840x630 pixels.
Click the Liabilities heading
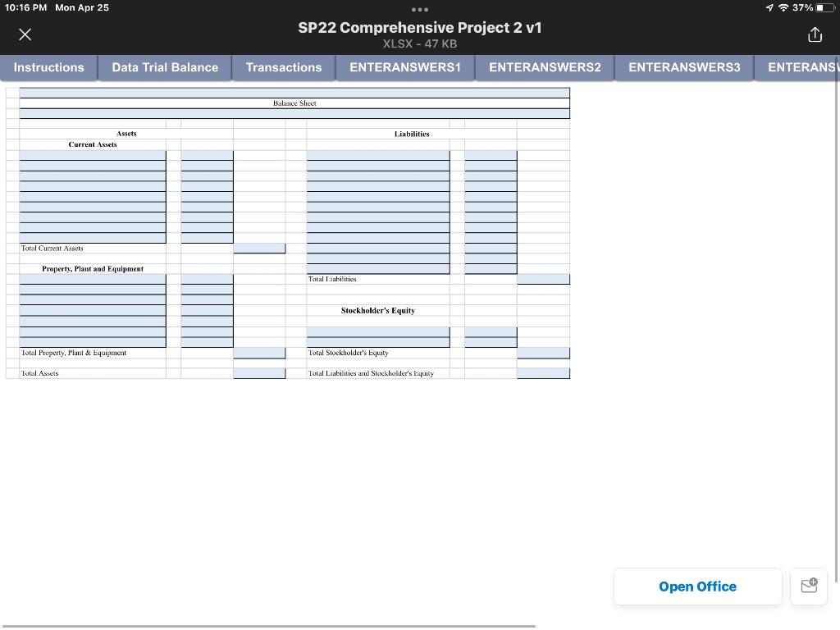tap(412, 134)
